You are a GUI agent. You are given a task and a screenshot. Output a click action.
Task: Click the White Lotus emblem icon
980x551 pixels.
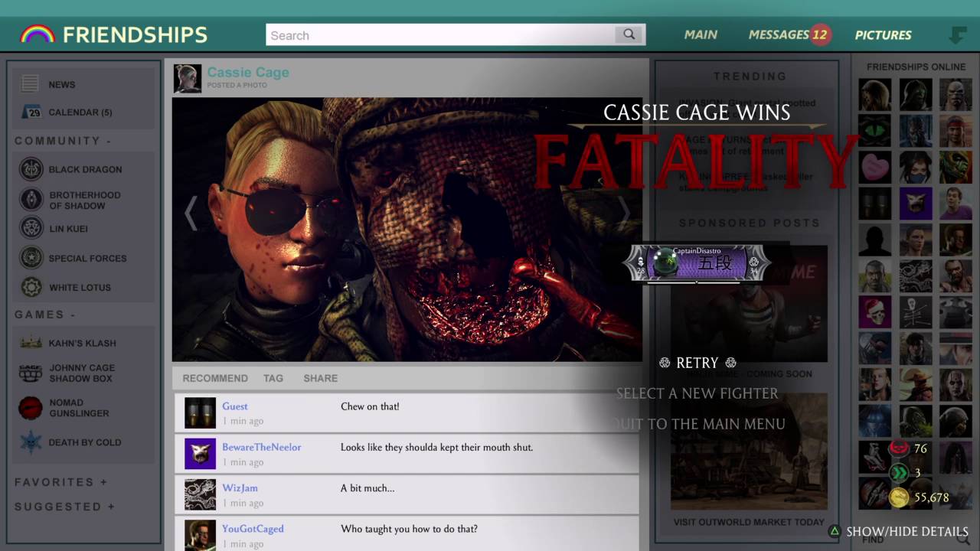pos(31,287)
